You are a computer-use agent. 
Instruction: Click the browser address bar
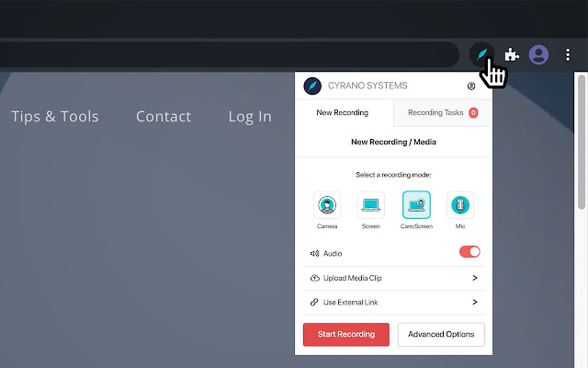[x=229, y=54]
